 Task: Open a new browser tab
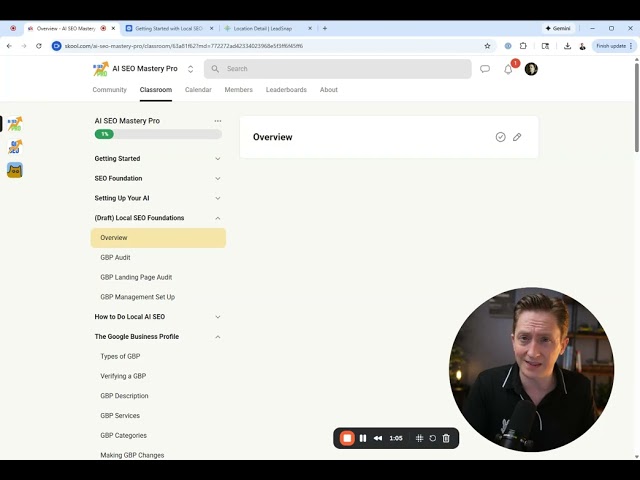pos(325,29)
